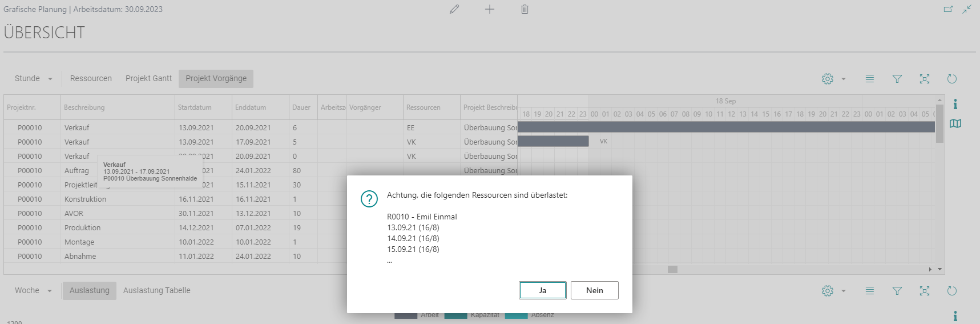Click start date 30.11.2021 cell
This screenshot has width=980, height=324.
196,213
